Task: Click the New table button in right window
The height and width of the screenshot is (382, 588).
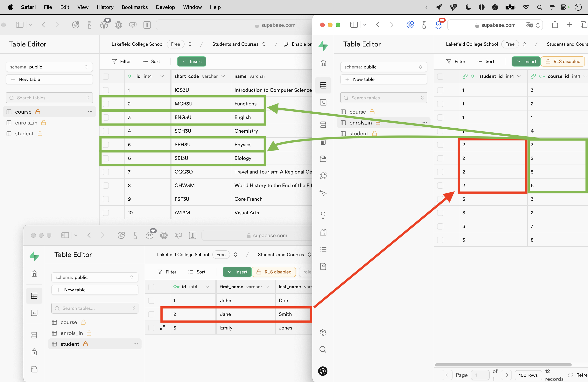Action: point(383,79)
